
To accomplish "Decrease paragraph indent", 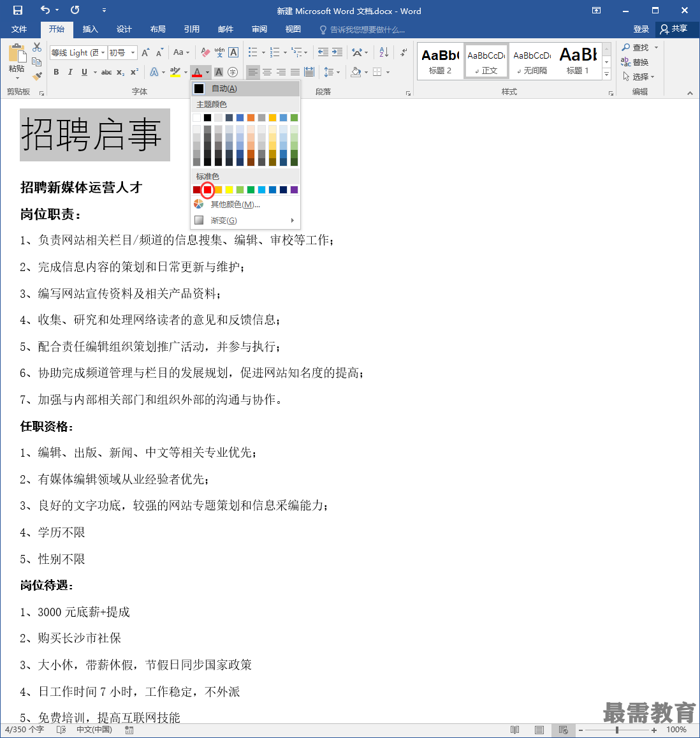I will pos(323,52).
